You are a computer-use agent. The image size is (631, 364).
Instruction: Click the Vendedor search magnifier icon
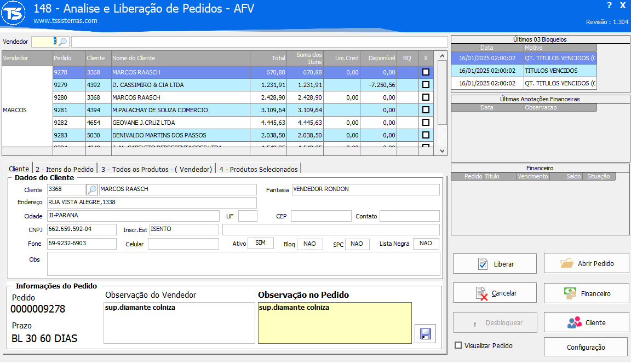[63, 42]
